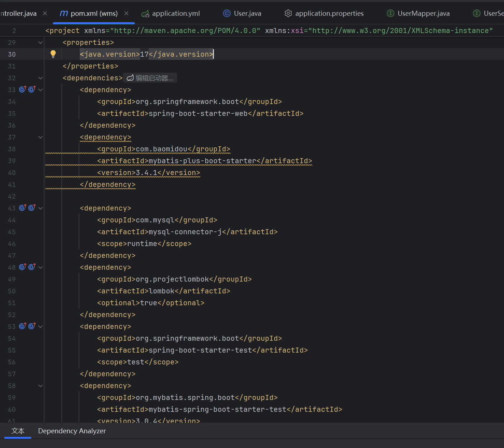Click the closing properties tag on line 31
Viewport: 504px width, 448px height.
90,66
